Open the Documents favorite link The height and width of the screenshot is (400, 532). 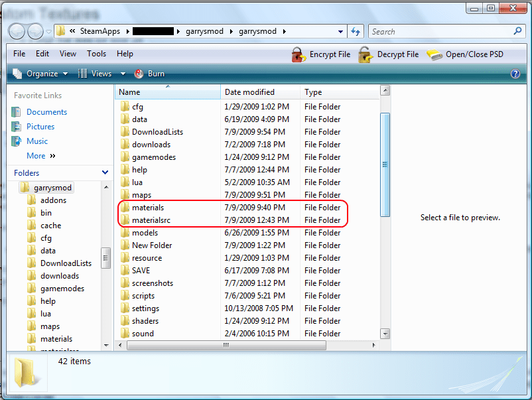[47, 112]
